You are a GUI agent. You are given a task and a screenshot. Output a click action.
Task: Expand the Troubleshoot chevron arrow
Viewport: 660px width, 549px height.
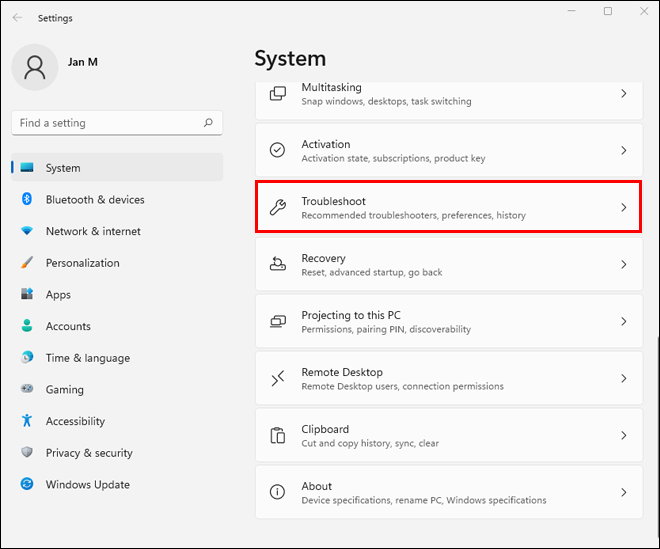coord(623,207)
